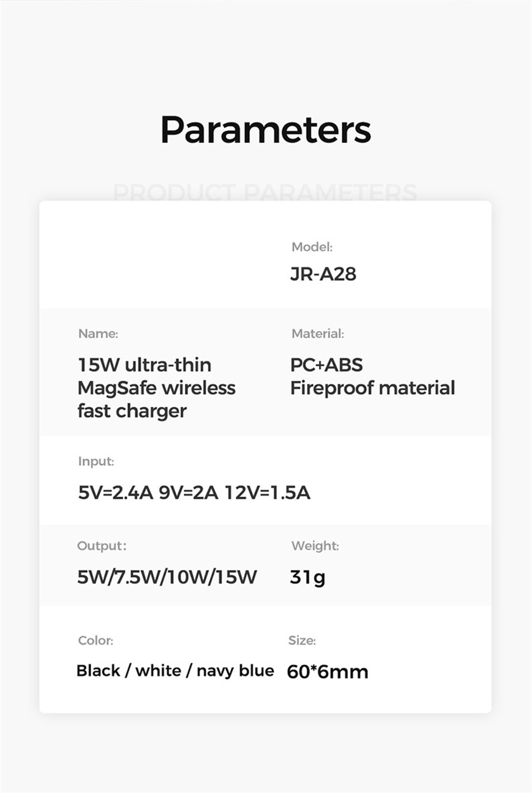
Task: Click the Fireproof material text
Action: click(x=372, y=388)
